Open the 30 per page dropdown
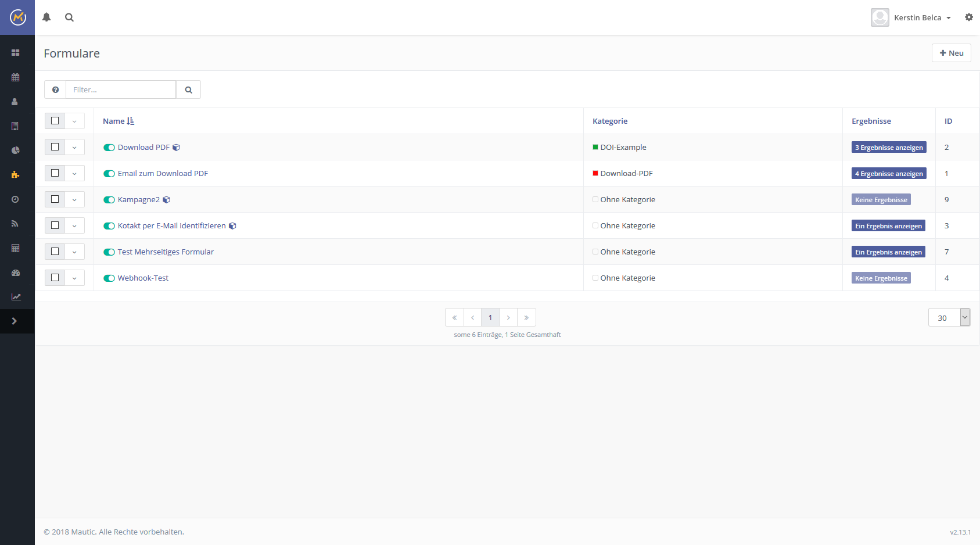Viewport: 980px width, 545px height. 949,317
